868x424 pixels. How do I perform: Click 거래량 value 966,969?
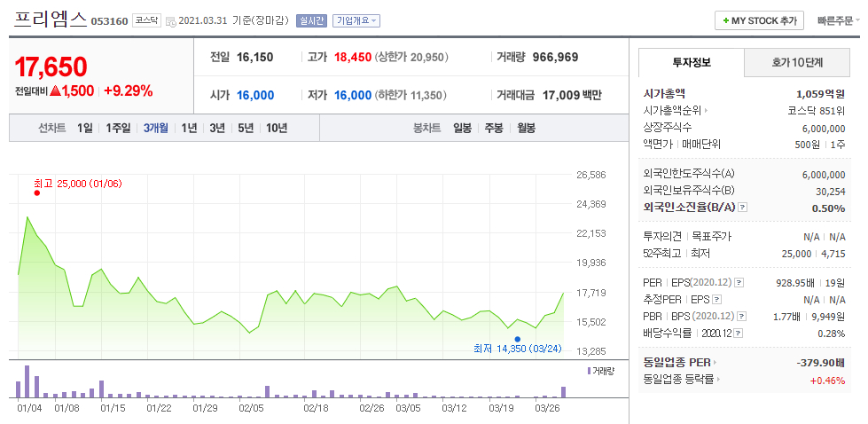555,57
